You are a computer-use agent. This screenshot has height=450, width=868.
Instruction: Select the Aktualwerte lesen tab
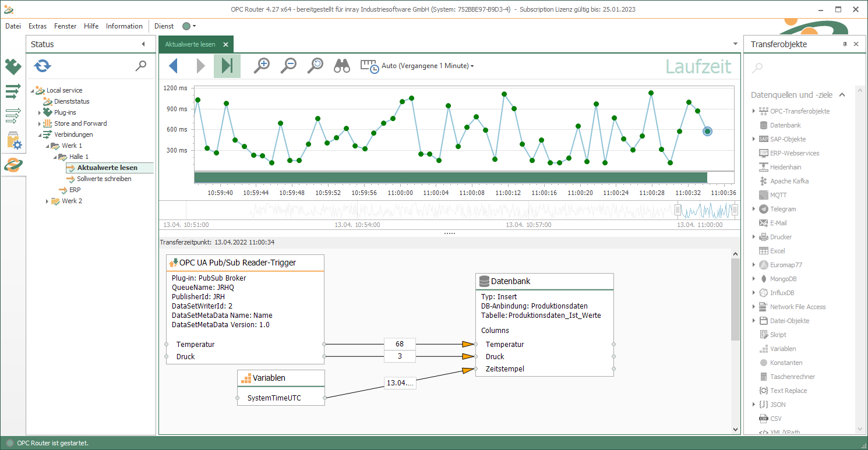pyautogui.click(x=190, y=44)
